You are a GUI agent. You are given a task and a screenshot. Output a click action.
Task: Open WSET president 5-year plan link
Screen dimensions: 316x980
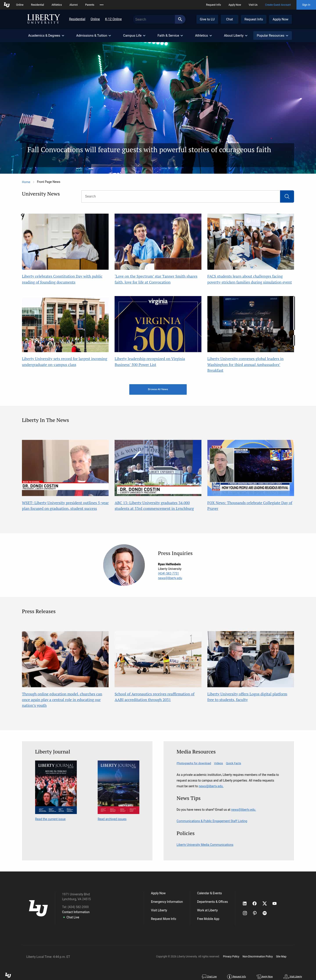65,506
